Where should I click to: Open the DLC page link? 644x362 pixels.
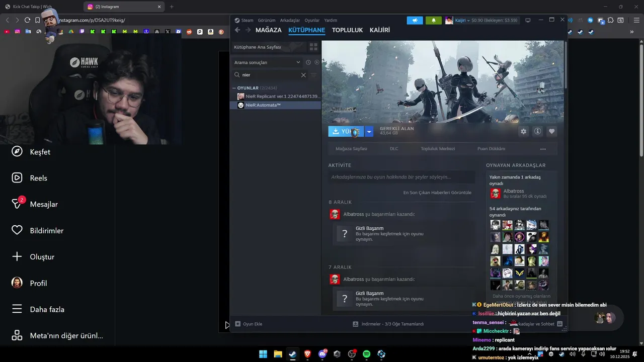point(394,149)
